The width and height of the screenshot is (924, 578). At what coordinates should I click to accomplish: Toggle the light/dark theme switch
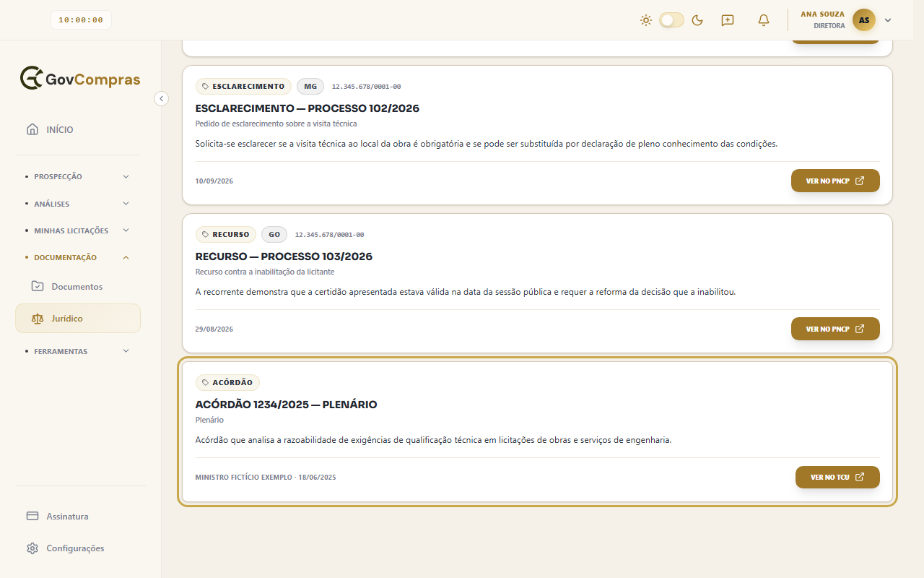(671, 20)
